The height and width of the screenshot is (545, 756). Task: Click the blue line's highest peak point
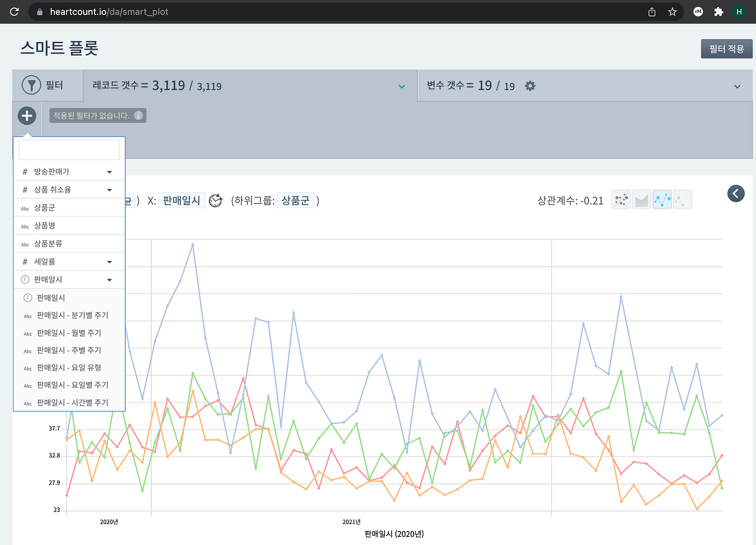point(193,245)
